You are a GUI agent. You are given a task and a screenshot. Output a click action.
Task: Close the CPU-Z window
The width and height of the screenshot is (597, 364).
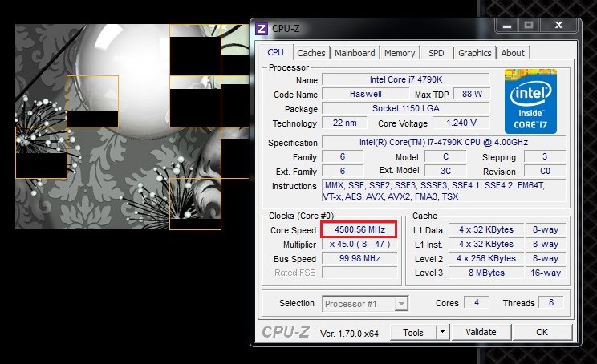point(560,26)
